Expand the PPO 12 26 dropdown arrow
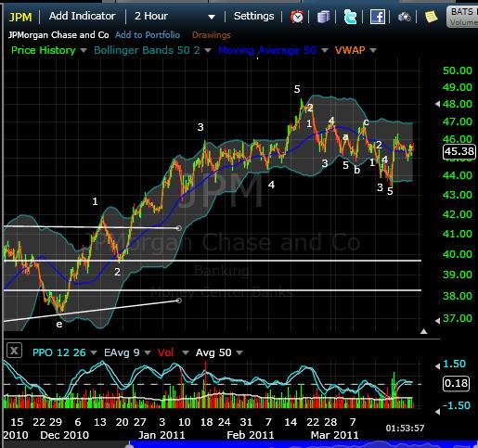The image size is (478, 448). click(93, 352)
